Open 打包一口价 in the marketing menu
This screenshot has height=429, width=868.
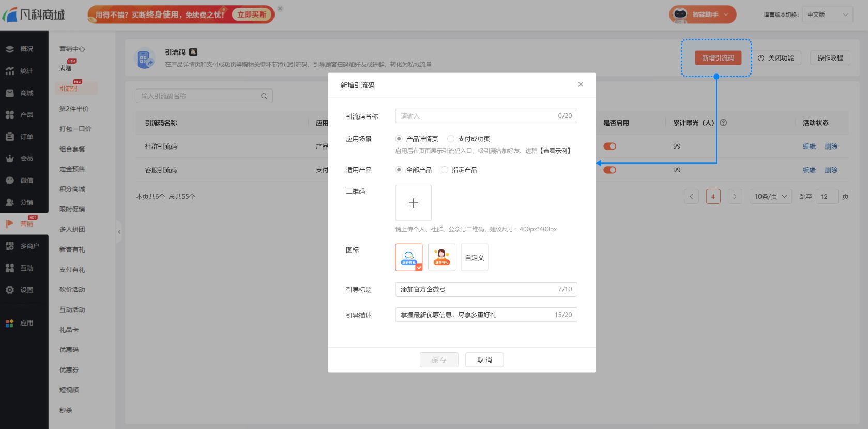click(x=75, y=129)
